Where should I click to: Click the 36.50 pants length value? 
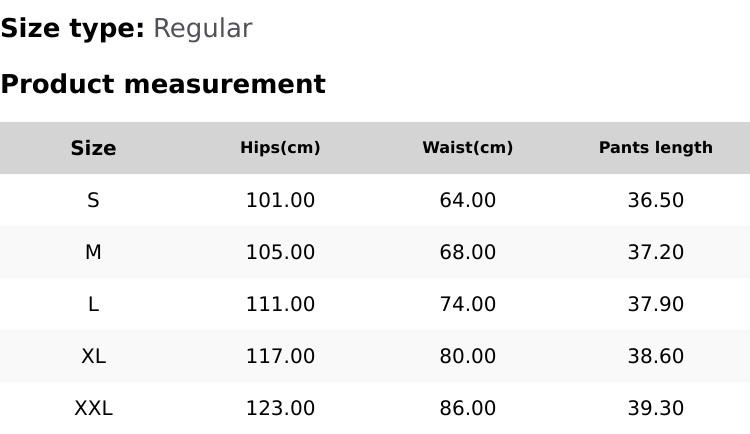655,200
